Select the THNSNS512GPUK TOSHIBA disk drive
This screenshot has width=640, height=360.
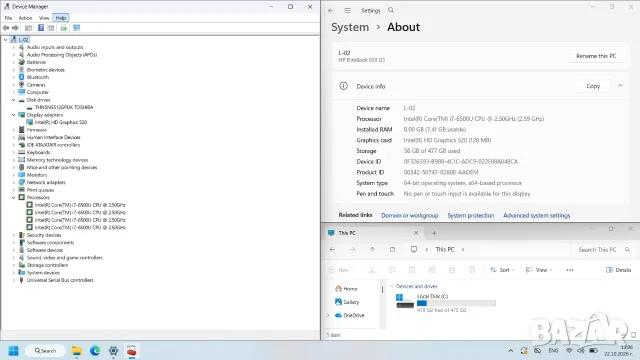[x=64, y=107]
